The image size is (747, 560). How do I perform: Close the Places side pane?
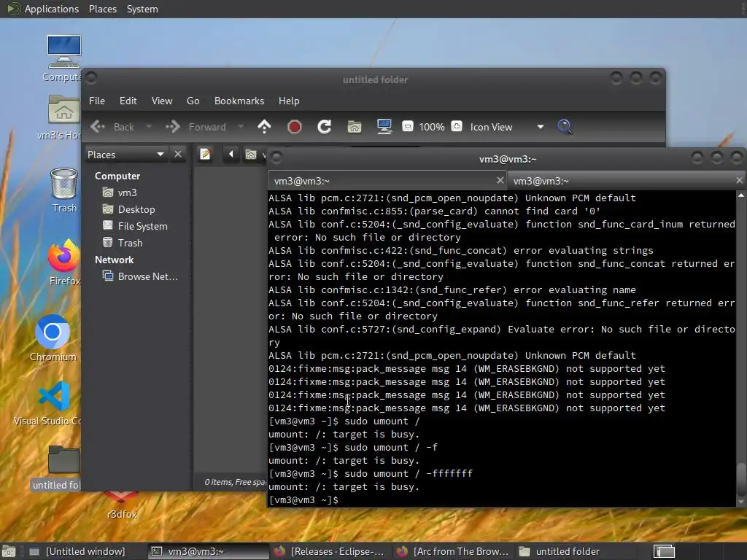point(178,155)
